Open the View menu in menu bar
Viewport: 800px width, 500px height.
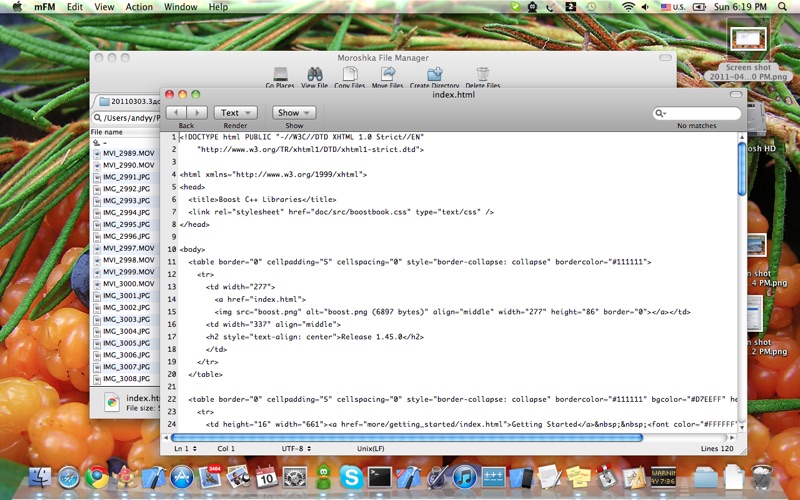(x=104, y=7)
